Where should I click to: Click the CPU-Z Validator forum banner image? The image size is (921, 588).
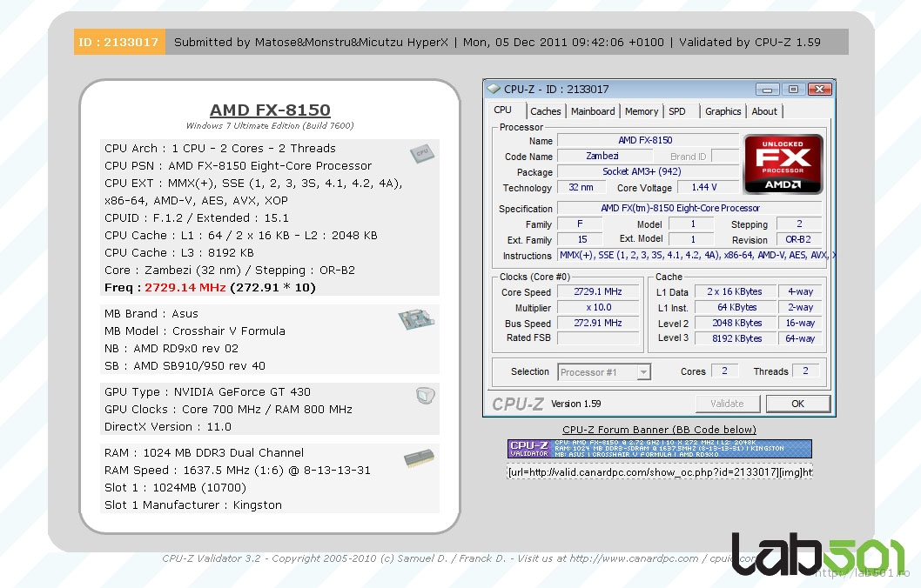point(659,449)
